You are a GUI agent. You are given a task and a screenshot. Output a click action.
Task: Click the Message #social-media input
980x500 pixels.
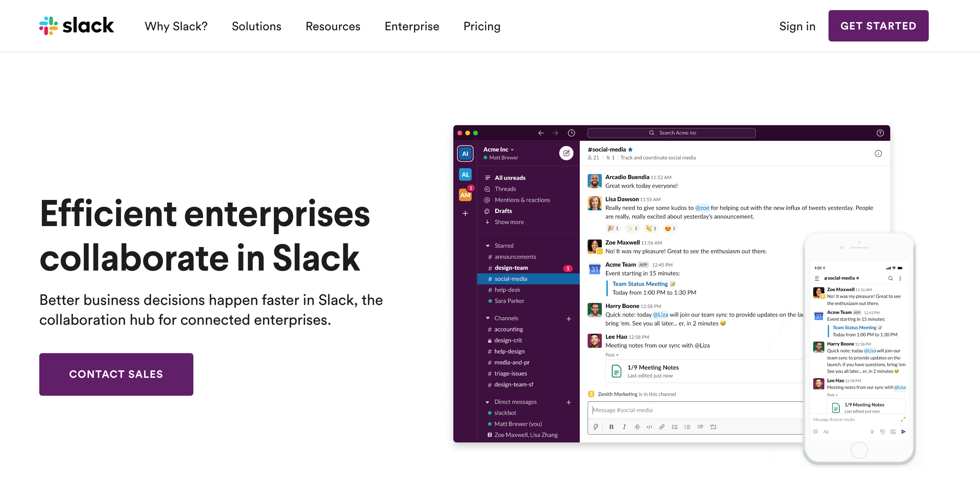click(695, 410)
